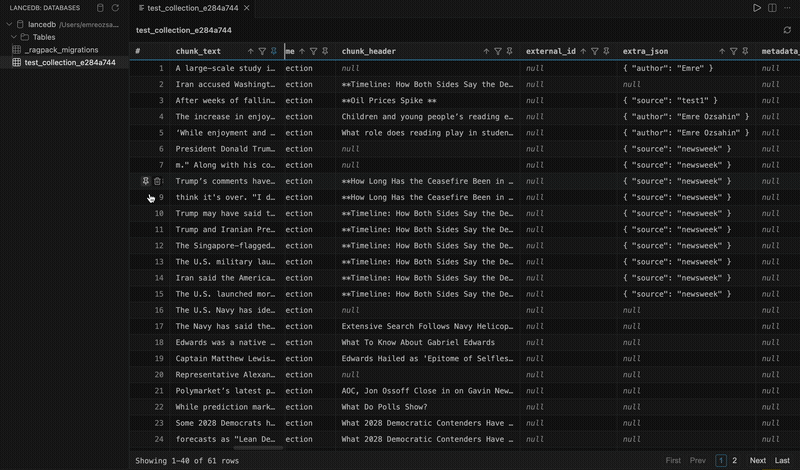Viewport: 800px width, 470px height.
Task: Pin the partially hidden 'me' column
Action: (x=326, y=51)
